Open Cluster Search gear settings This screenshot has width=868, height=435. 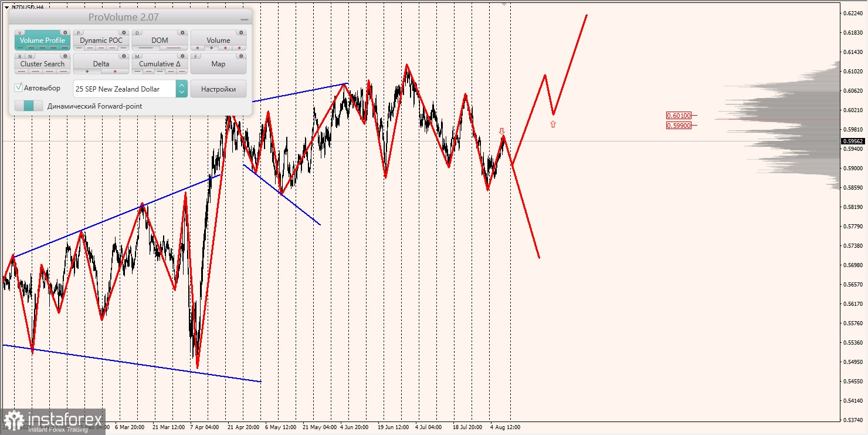[x=65, y=56]
